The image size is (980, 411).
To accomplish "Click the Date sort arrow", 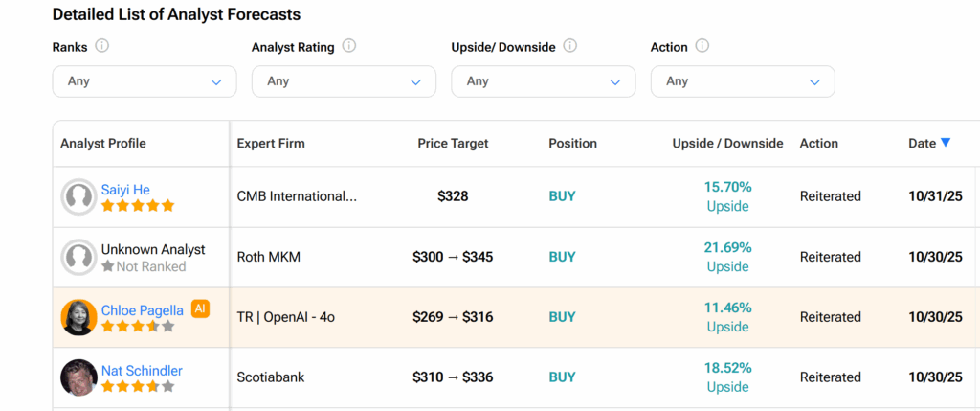I will pos(946,143).
